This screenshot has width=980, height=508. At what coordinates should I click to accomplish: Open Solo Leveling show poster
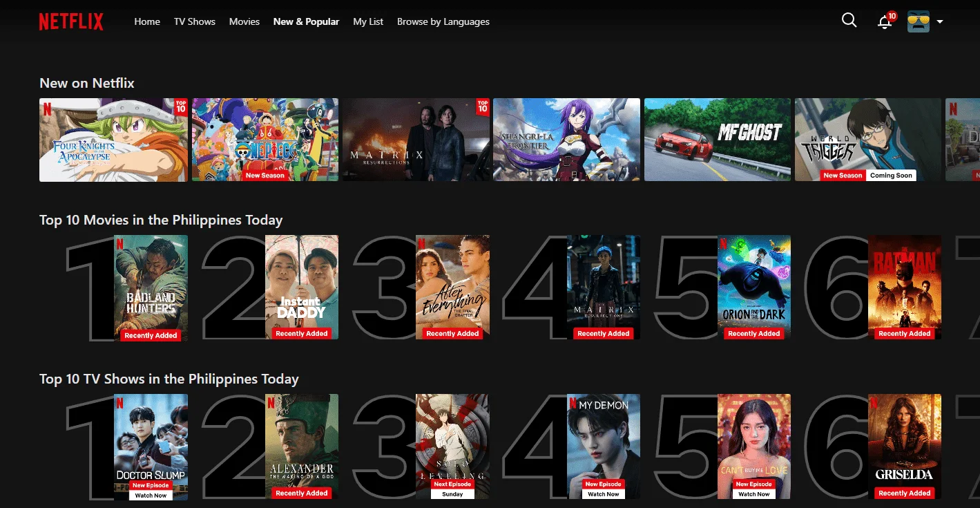(452, 446)
